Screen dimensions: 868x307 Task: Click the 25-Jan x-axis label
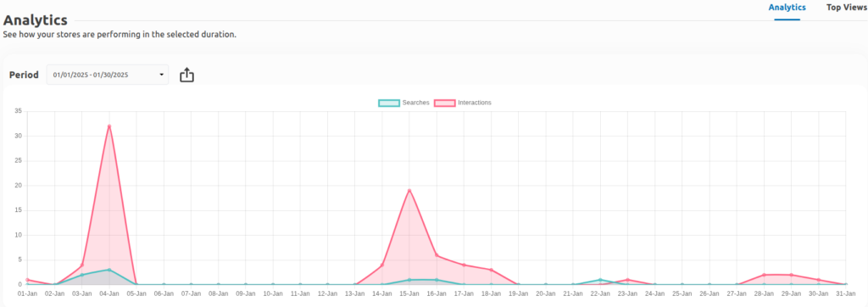[x=682, y=293]
